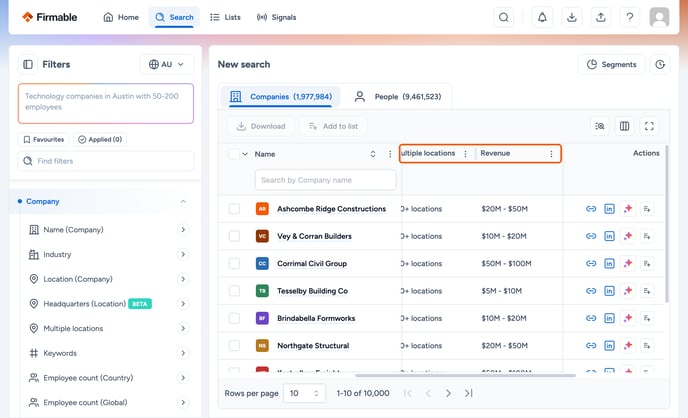
Task: Click Search by Company name field
Action: pyautogui.click(x=326, y=180)
